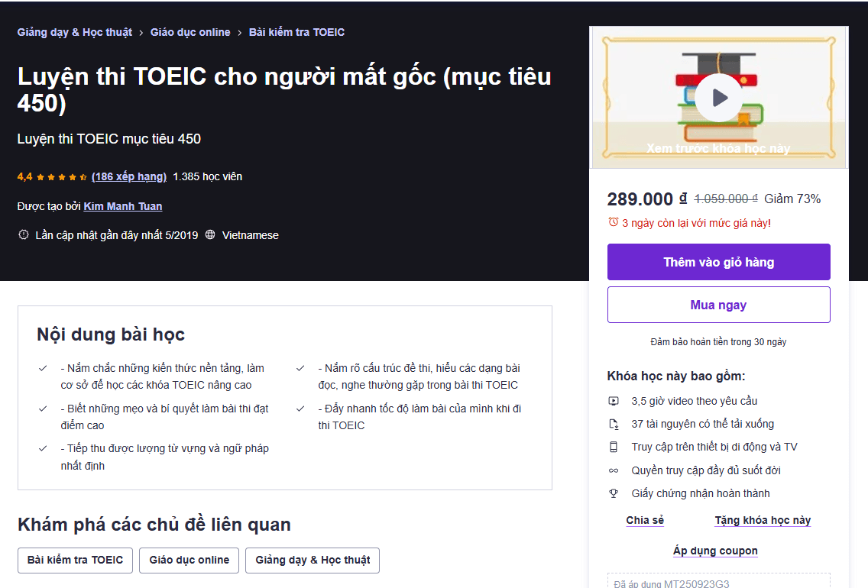Open instructor Kim Manh Tuan's profile
Screen dimensions: 868x588
click(x=123, y=206)
